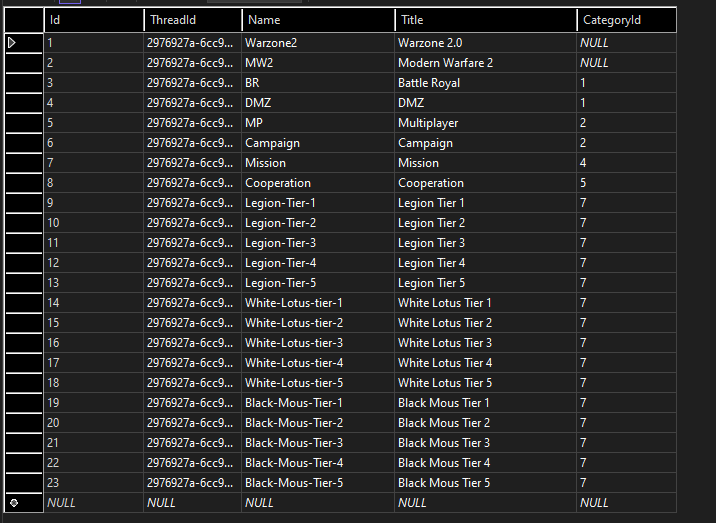
Task: Click the CategoryId NULL cell of the MW2 row
Action: [626, 63]
